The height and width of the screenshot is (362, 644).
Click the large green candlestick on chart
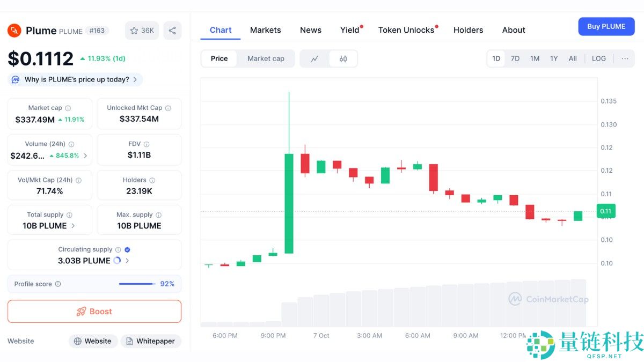point(289,203)
